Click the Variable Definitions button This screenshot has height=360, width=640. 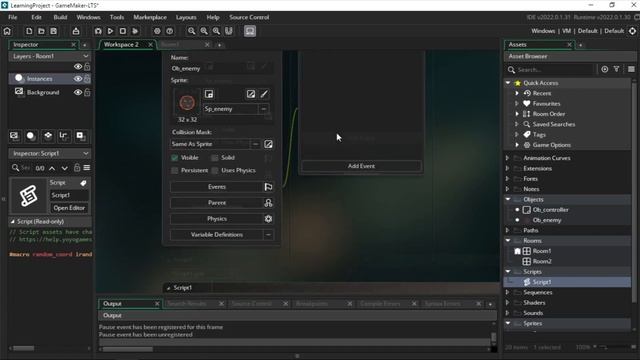217,235
